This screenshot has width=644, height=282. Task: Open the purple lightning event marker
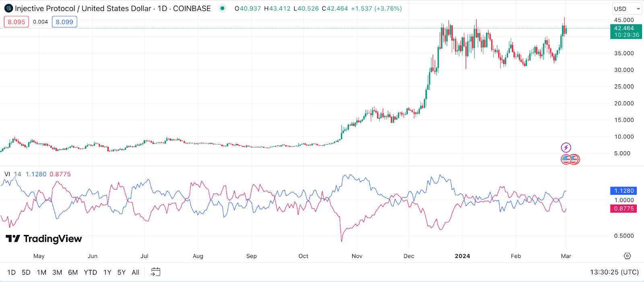566,147
